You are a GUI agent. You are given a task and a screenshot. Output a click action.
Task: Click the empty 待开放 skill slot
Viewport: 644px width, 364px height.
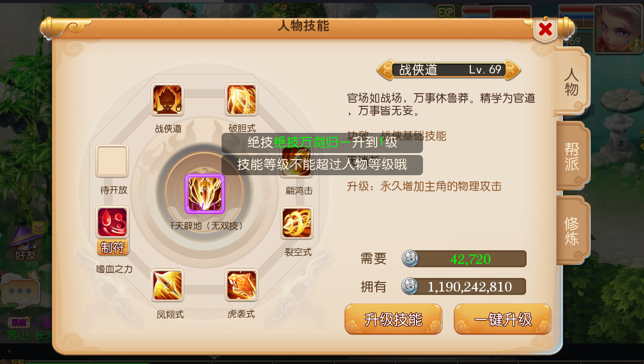pyautogui.click(x=112, y=161)
